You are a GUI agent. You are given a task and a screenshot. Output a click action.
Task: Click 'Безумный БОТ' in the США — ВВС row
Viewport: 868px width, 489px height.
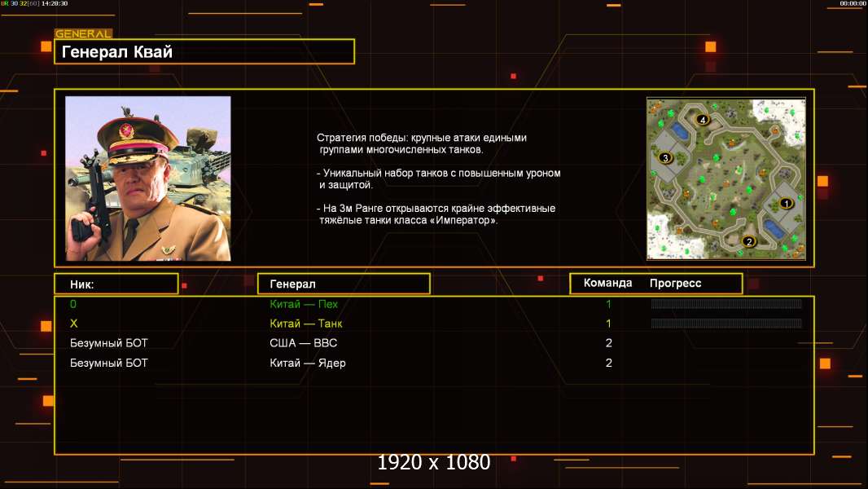(109, 343)
